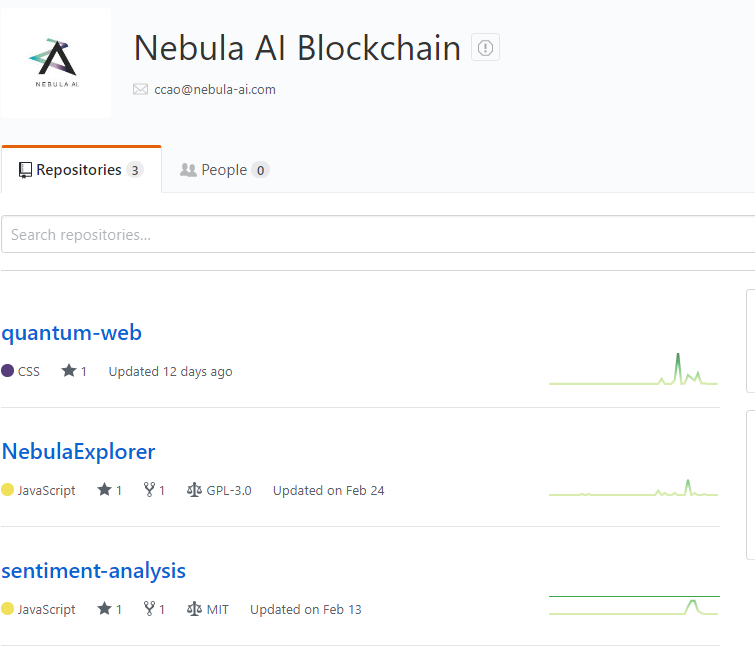Click the purple CSS language color dot
This screenshot has height=652, width=755.
coord(8,371)
